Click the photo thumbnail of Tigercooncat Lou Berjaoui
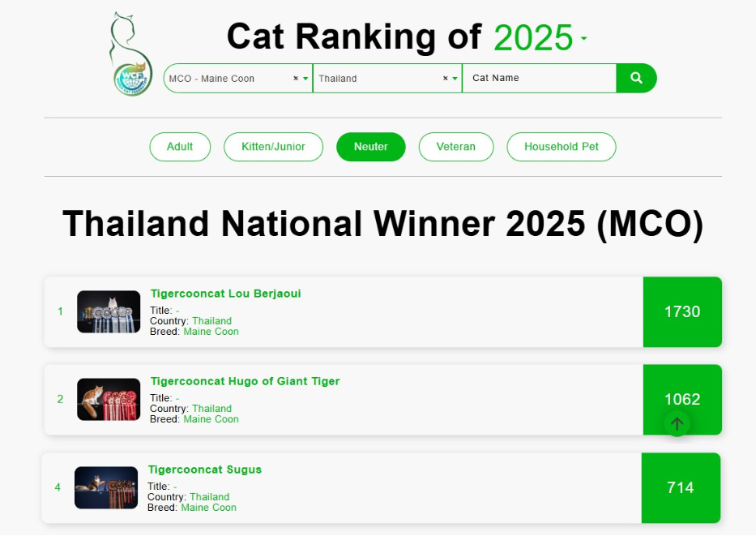The image size is (756, 549). 109,312
